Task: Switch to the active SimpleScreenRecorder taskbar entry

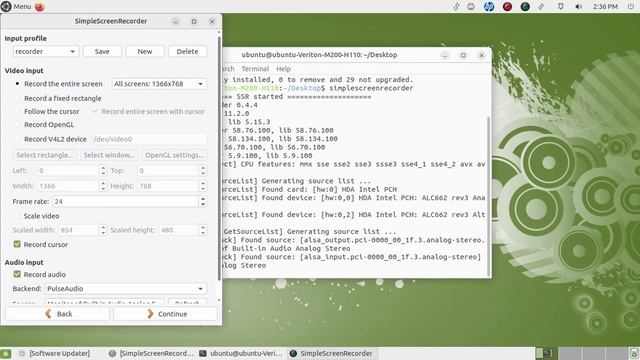Action: [331, 353]
